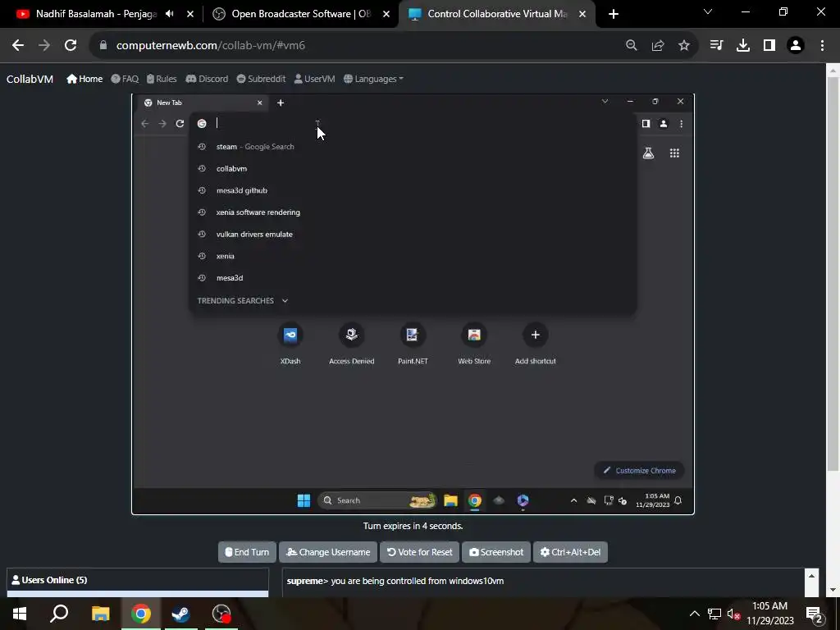Collapse the TRENDING SEARCHES section chevron
The height and width of the screenshot is (630, 840).
[x=285, y=300]
